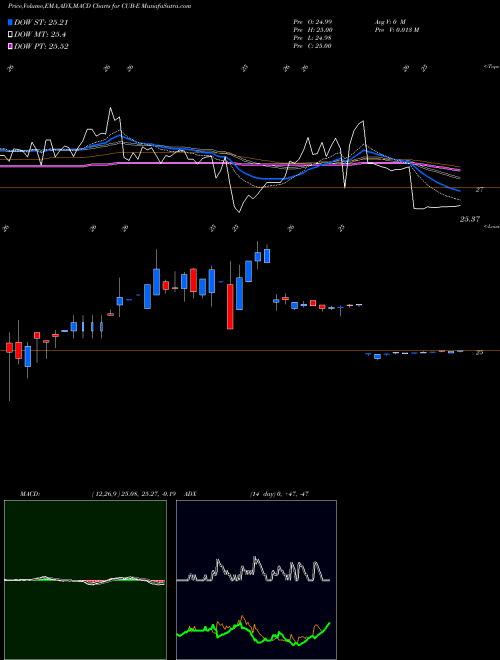This screenshot has width=500, height=660.
Task: Click the highest blue candlestick of the rally
Action: [x=266, y=255]
